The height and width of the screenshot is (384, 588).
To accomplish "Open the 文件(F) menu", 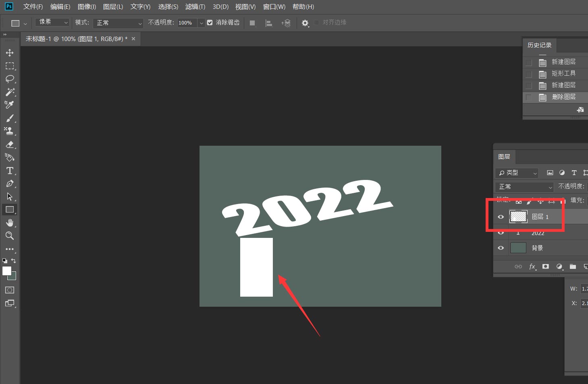I will click(x=33, y=6).
